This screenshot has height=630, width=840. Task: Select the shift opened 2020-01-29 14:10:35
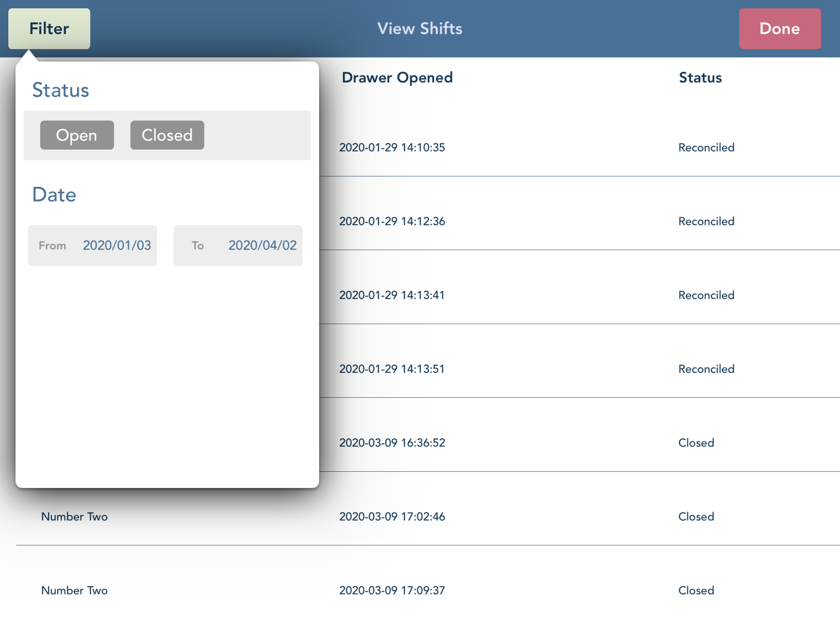point(392,147)
